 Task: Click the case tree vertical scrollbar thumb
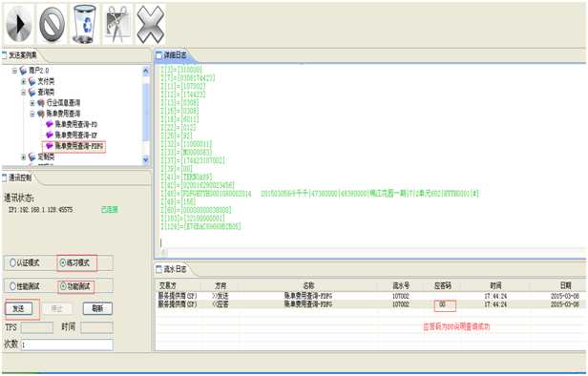146,113
